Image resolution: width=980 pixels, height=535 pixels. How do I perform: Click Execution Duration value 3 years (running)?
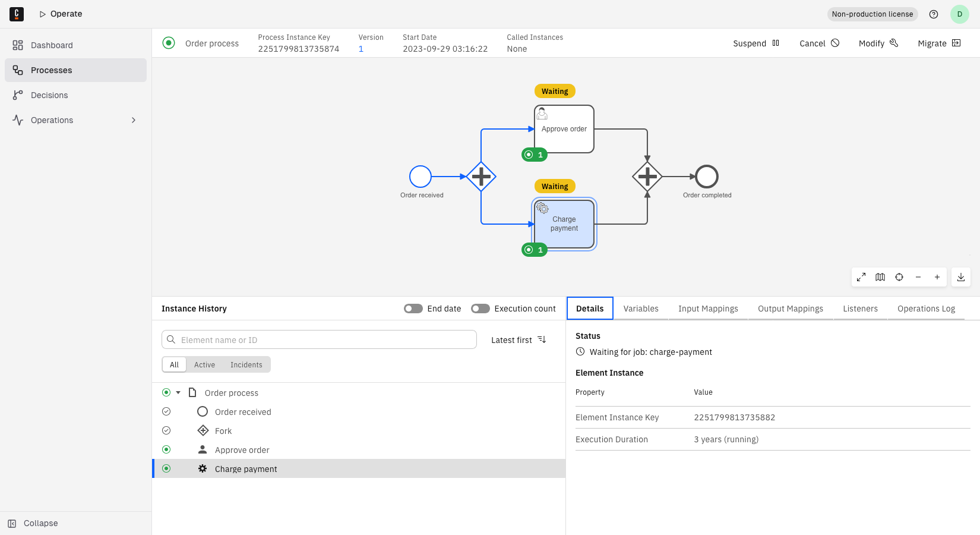[726, 439]
